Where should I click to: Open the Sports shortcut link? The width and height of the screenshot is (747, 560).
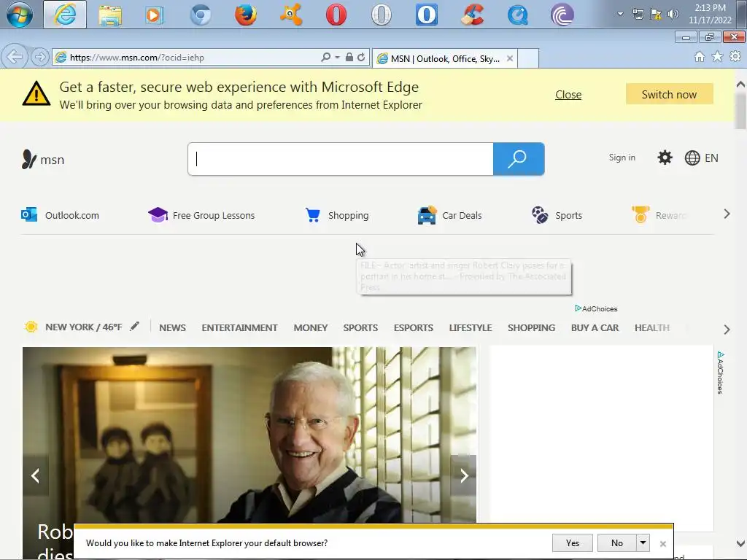pyautogui.click(x=557, y=215)
